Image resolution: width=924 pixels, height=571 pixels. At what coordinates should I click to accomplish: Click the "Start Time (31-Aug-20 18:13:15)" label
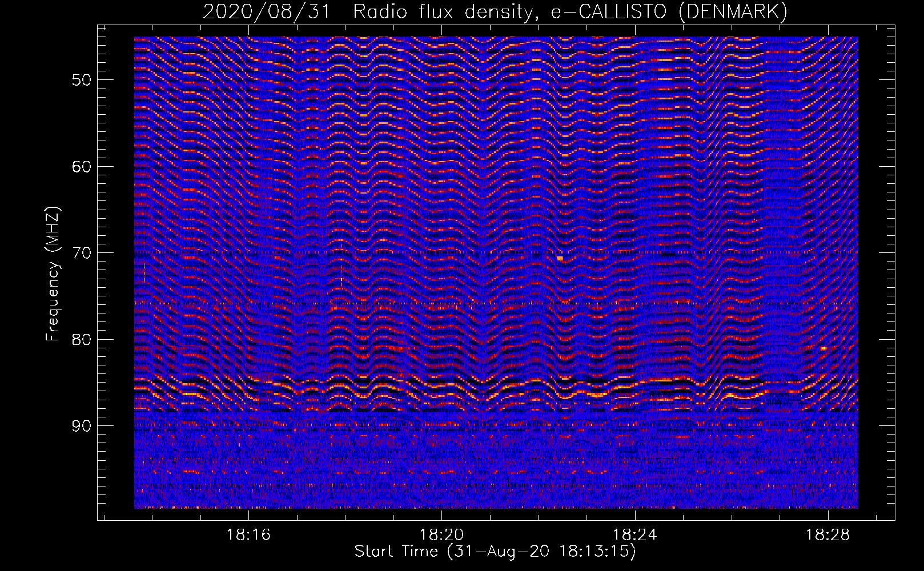[495, 552]
